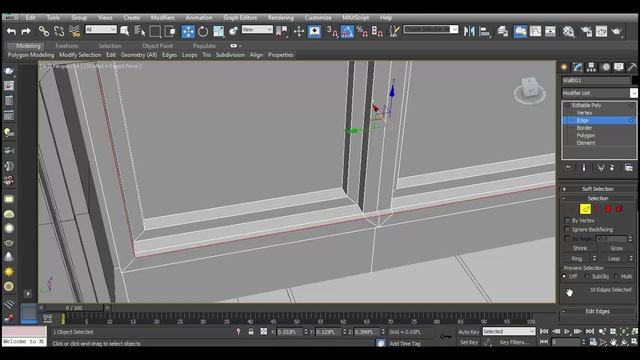640x360 pixels.
Task: Activate the Select and Scale tool
Action: point(218,31)
